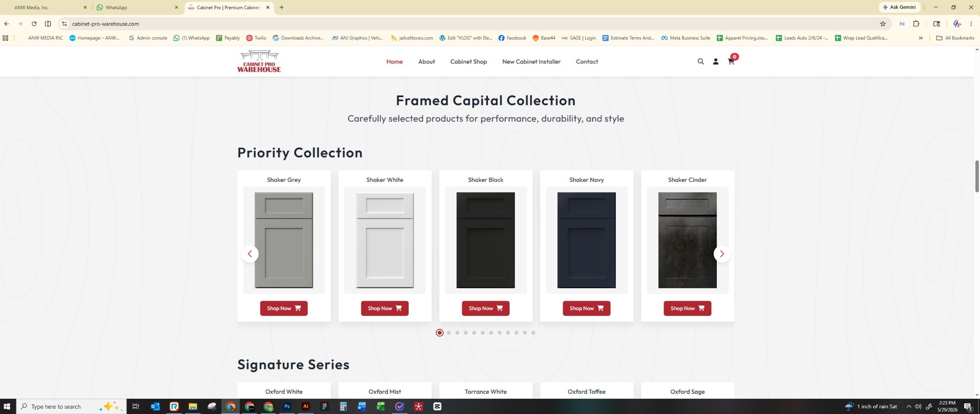Click the Ask Gemini button
Screen dimensions: 980x414
tap(900, 7)
